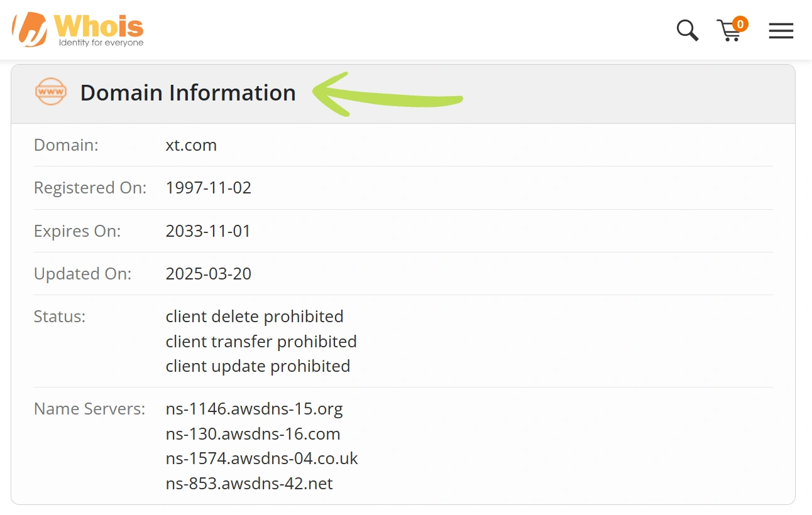Click name server ns-130.awsdns-16.com

click(253, 434)
